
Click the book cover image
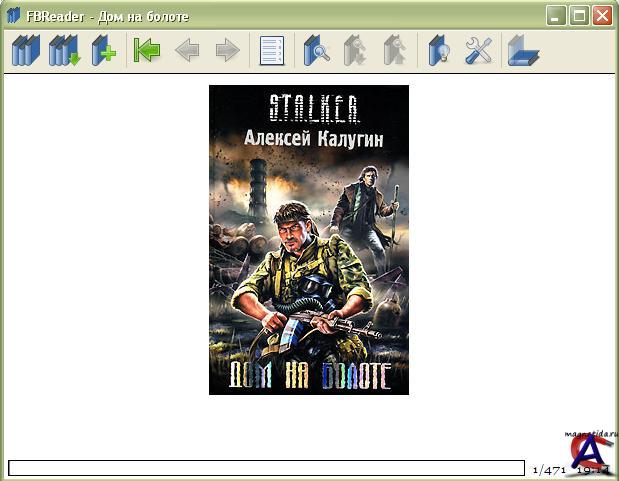tap(309, 240)
